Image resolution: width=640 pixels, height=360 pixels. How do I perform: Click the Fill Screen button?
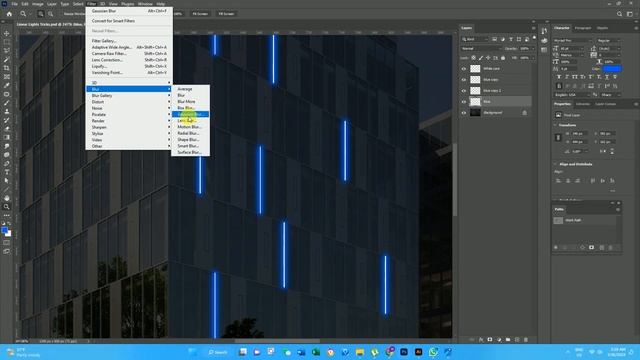click(226, 14)
